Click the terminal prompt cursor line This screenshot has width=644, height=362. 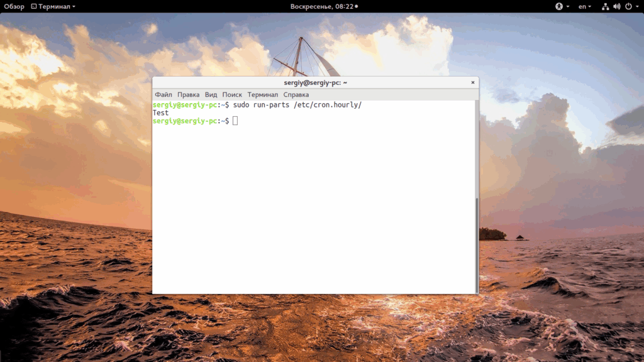(195, 121)
